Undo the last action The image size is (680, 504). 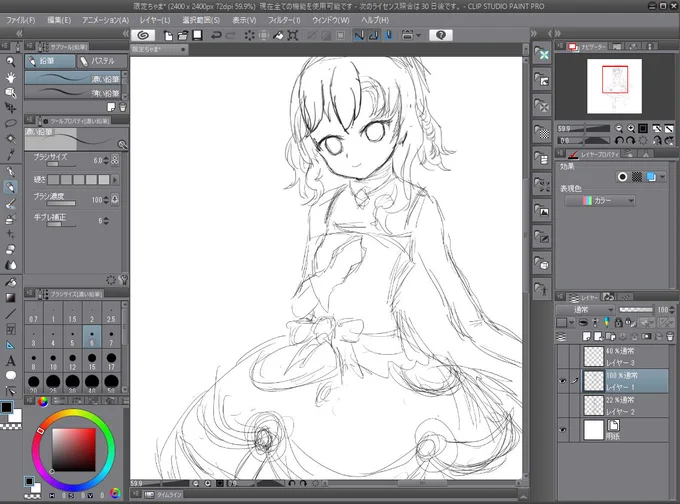[216, 36]
